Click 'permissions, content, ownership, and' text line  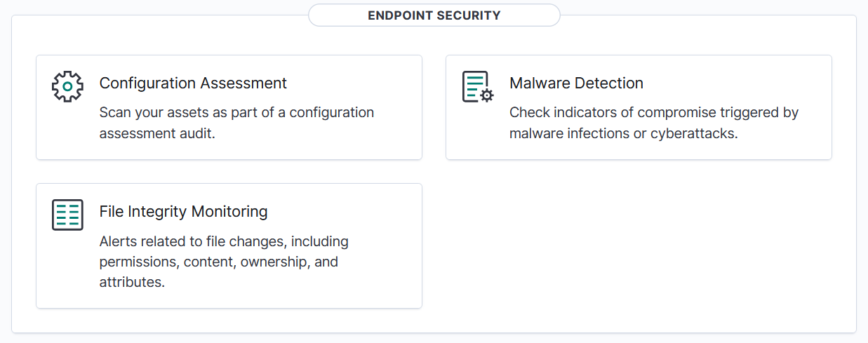[x=218, y=262]
